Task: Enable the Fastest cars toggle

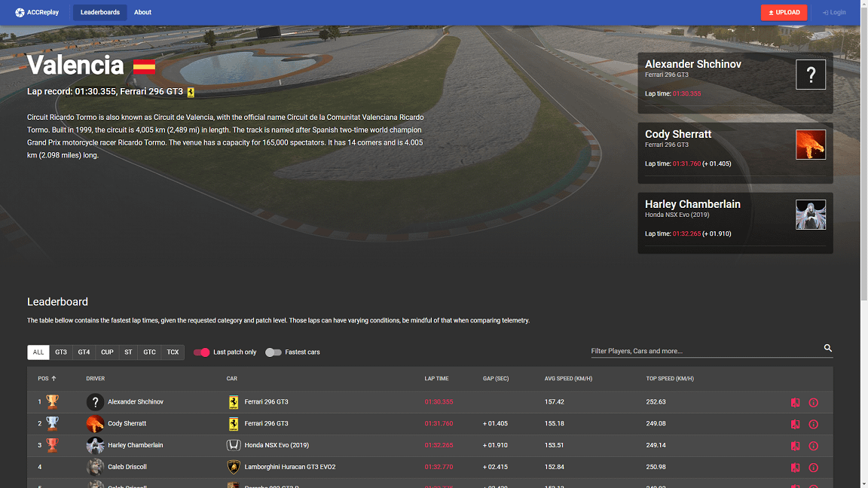Action: 274,352
